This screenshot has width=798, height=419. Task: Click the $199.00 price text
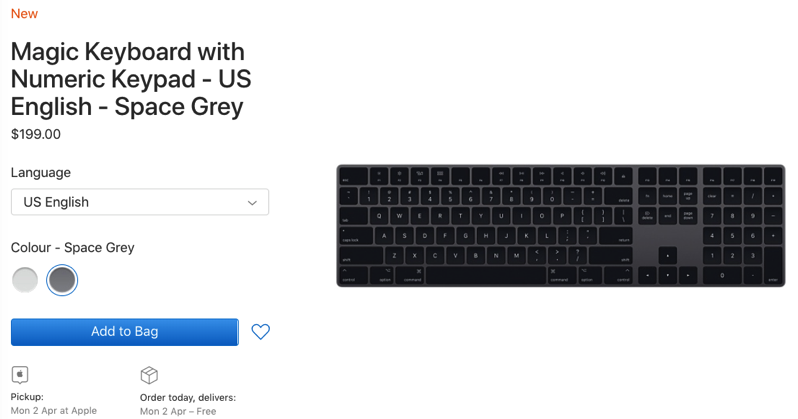point(36,134)
